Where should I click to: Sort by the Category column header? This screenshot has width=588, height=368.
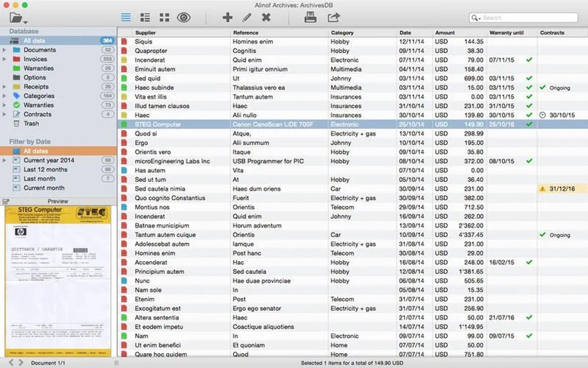tap(362, 33)
